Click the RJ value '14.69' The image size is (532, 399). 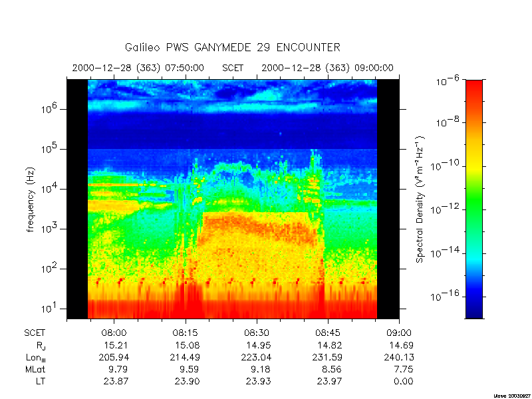point(402,345)
